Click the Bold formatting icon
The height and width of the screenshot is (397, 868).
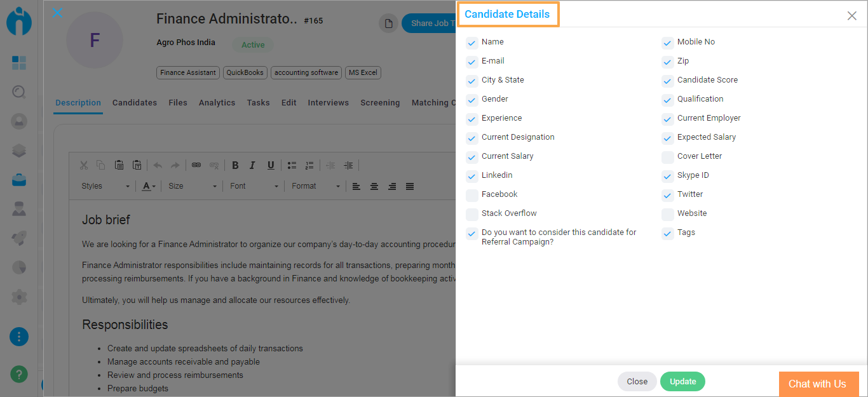coord(235,165)
